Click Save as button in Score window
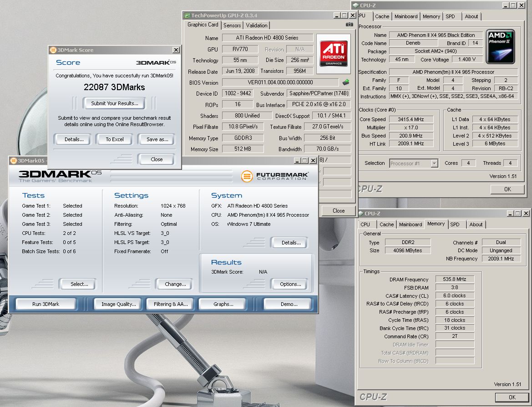 [157, 139]
